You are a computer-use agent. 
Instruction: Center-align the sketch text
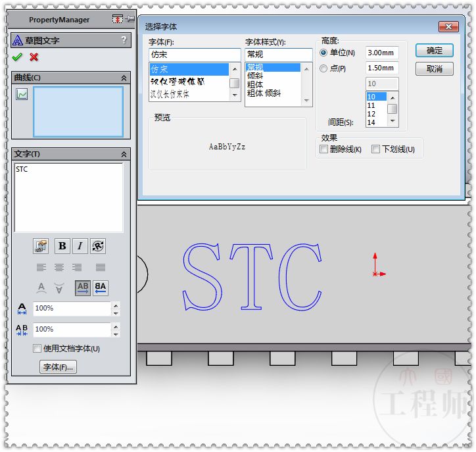point(59,267)
